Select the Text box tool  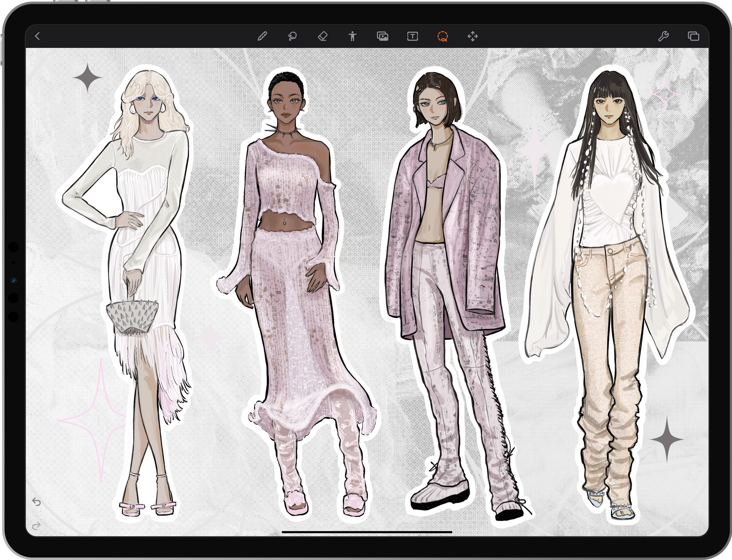(x=412, y=36)
